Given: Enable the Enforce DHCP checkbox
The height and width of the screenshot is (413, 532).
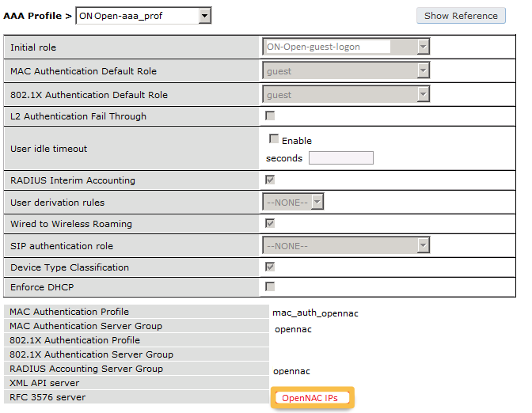Looking at the screenshot, I should (x=271, y=286).
